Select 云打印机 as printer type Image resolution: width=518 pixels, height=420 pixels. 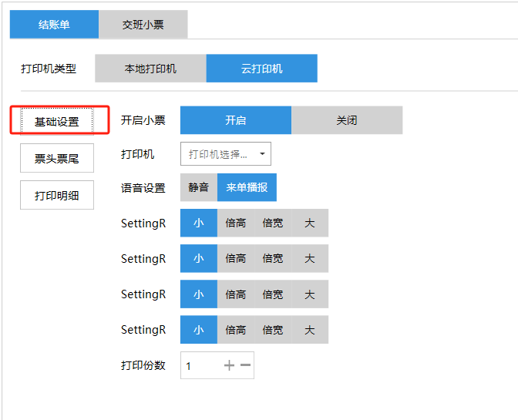262,69
